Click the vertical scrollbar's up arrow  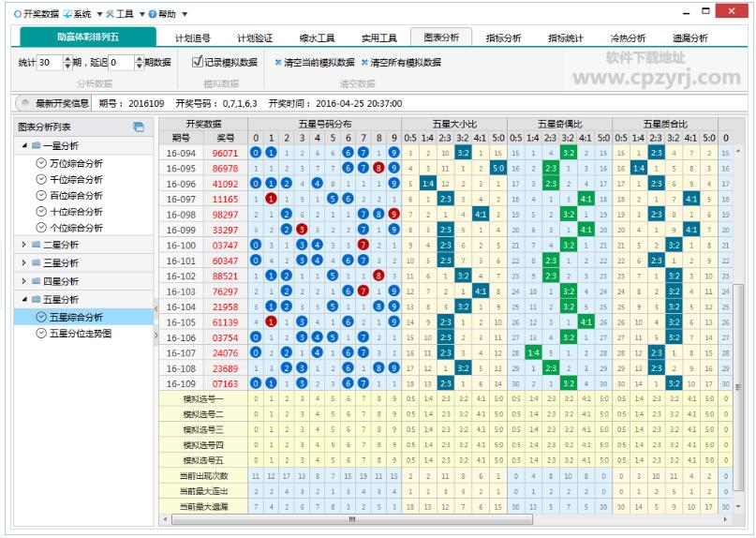(x=738, y=152)
